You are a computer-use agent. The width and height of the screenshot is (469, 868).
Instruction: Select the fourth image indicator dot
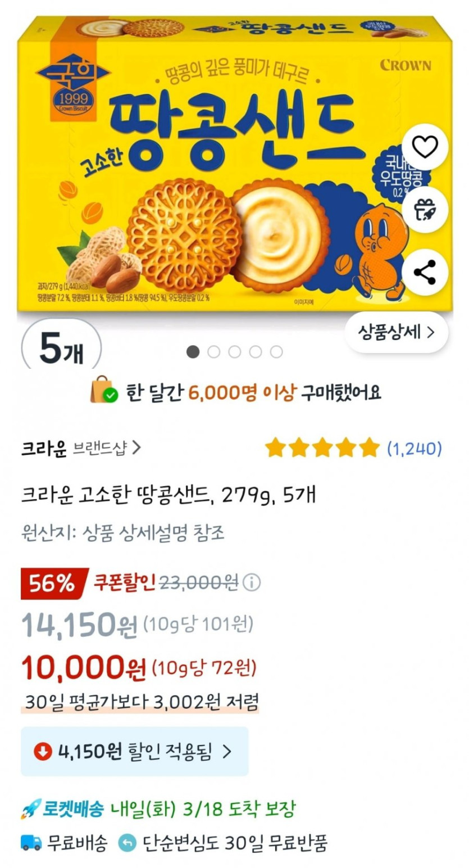256,352
